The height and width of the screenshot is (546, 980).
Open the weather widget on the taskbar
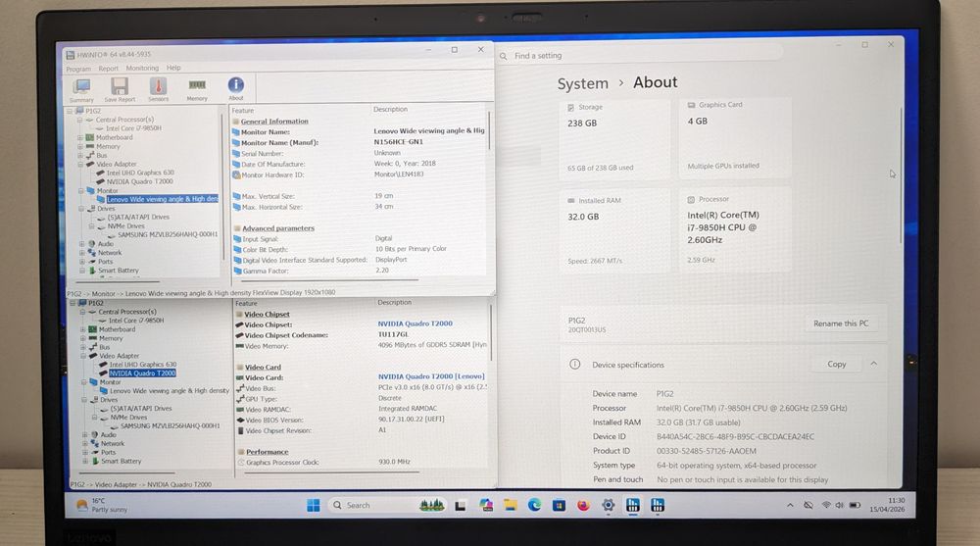point(100,506)
